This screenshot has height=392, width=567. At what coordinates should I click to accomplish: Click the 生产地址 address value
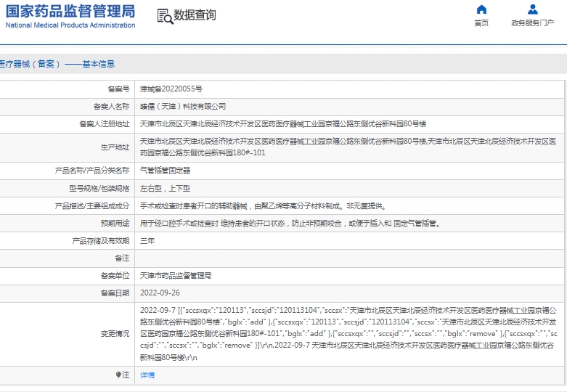tap(348, 147)
